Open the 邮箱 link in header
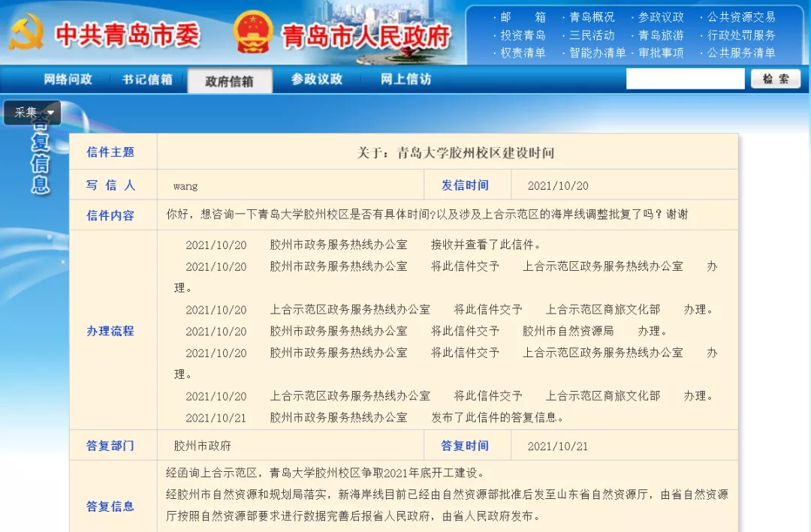The image size is (811, 532). click(x=523, y=17)
